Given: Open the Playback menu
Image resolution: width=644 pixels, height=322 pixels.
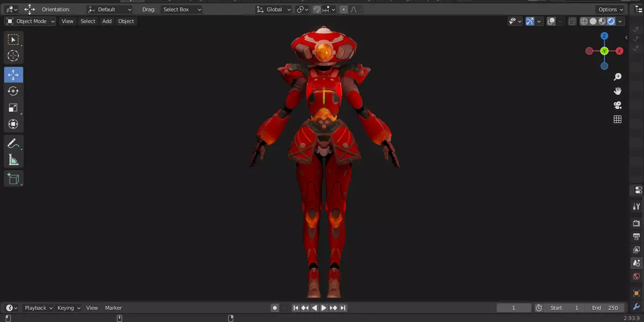Looking at the screenshot, I should click(x=39, y=308).
